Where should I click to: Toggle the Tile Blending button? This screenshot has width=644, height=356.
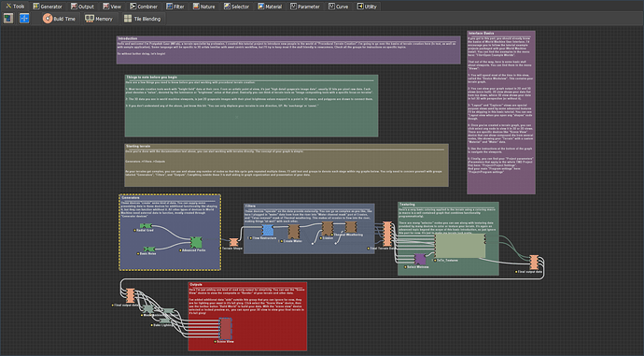coord(143,19)
